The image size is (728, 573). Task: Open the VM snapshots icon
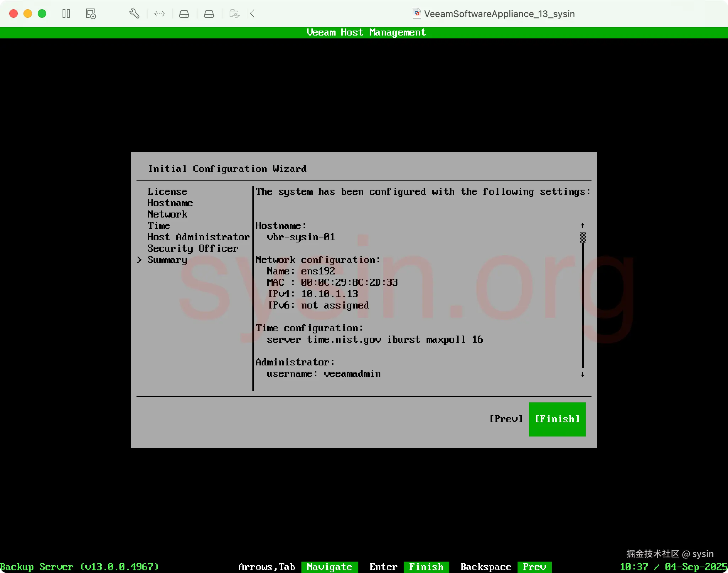coord(91,14)
